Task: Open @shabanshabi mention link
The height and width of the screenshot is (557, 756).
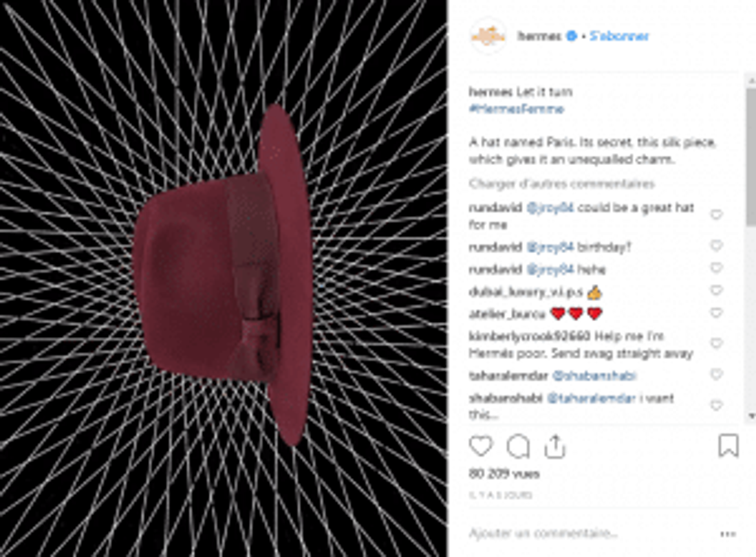Action: coord(594,375)
